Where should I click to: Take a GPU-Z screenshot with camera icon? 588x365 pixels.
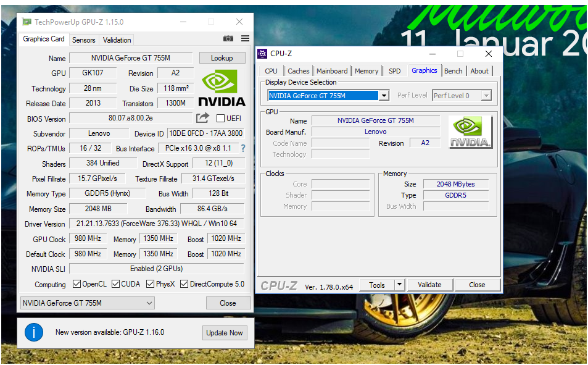coord(228,39)
